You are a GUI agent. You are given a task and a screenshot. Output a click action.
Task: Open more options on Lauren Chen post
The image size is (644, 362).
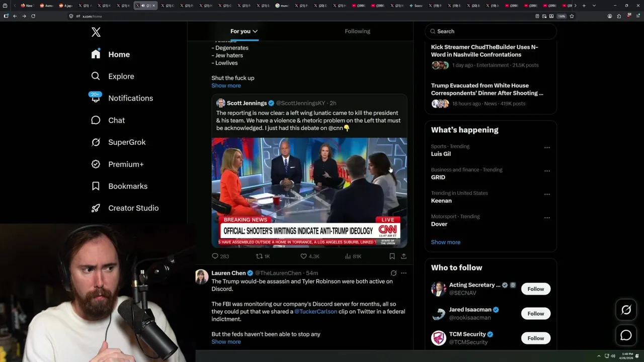pos(404,273)
